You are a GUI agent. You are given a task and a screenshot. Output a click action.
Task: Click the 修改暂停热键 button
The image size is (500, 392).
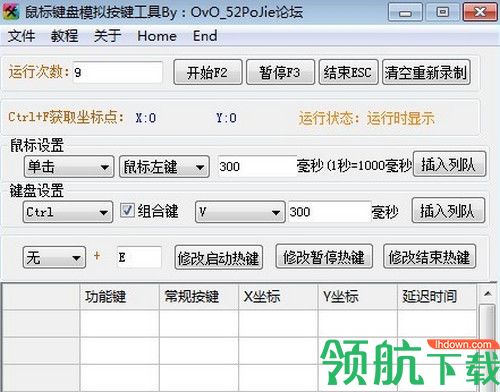pyautogui.click(x=324, y=256)
